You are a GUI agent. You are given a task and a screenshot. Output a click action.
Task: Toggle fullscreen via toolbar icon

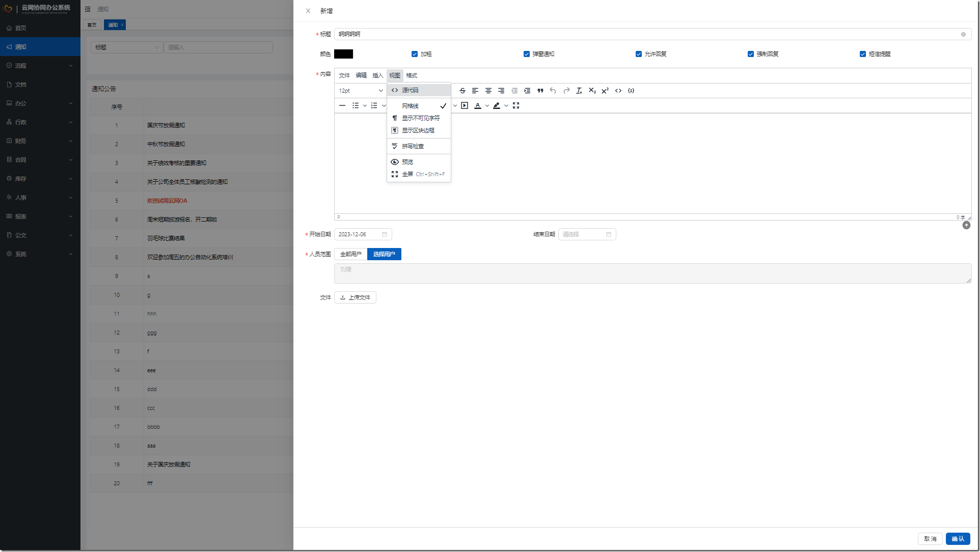tap(516, 105)
